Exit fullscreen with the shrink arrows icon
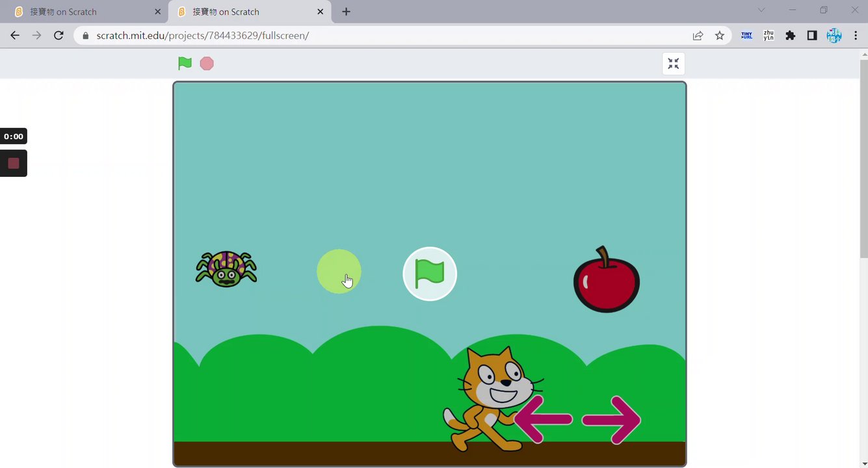Image resolution: width=868 pixels, height=468 pixels. point(674,64)
